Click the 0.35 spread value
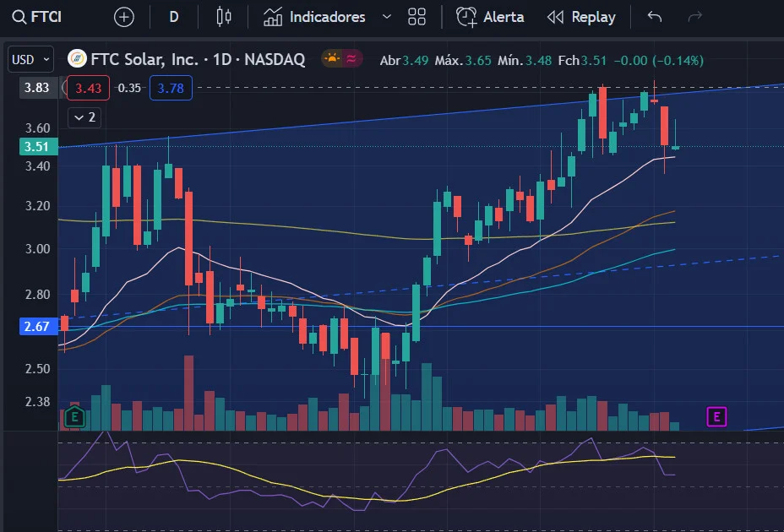The height and width of the screenshot is (532, 784). (129, 88)
